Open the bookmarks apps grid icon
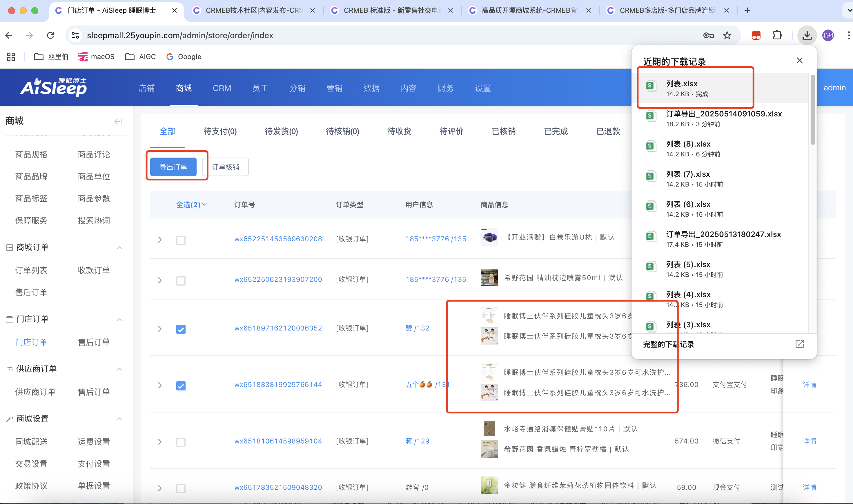 coord(11,57)
